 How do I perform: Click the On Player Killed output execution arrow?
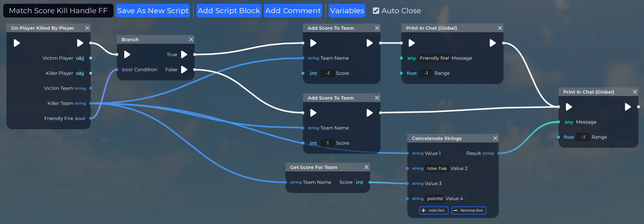[80, 43]
